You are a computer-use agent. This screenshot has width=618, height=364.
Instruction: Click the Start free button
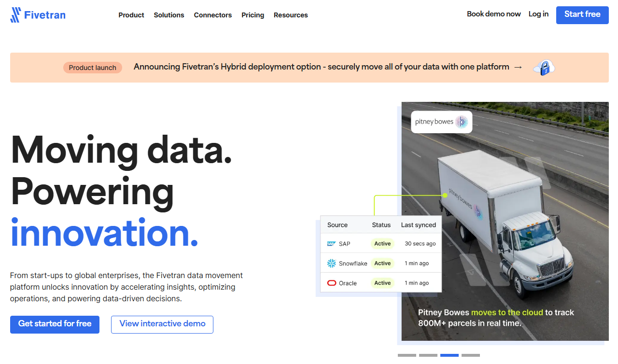coord(582,14)
